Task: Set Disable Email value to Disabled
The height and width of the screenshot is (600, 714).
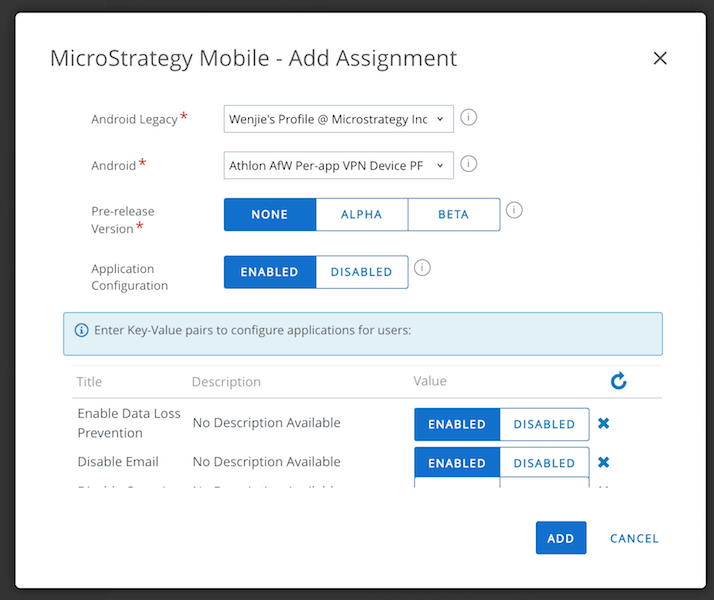Action: [x=544, y=463]
